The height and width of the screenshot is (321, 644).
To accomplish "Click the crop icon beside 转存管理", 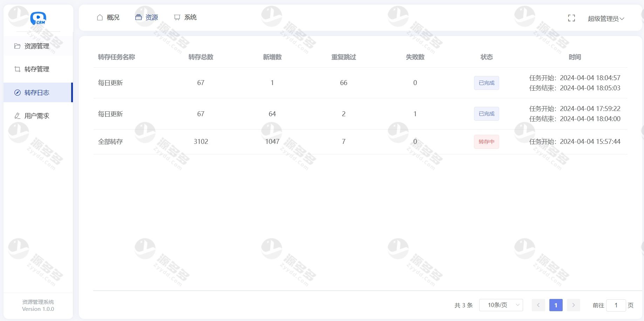I will tap(17, 69).
